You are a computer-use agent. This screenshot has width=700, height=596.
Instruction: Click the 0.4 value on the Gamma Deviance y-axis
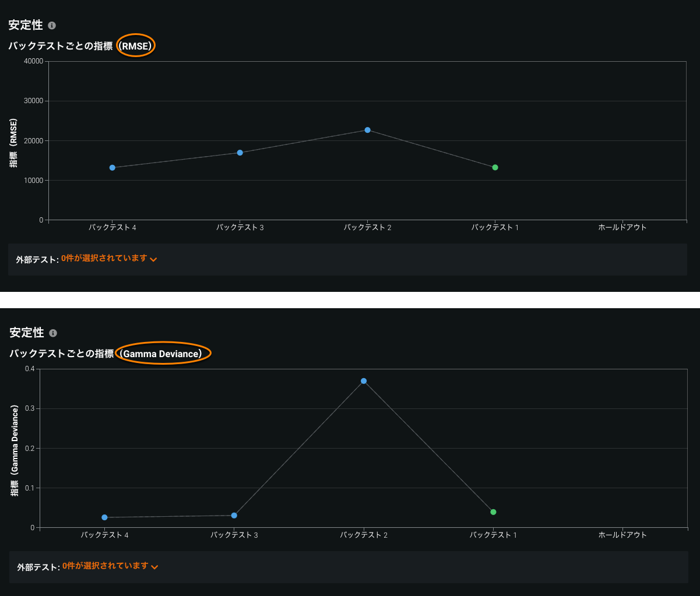coord(30,369)
